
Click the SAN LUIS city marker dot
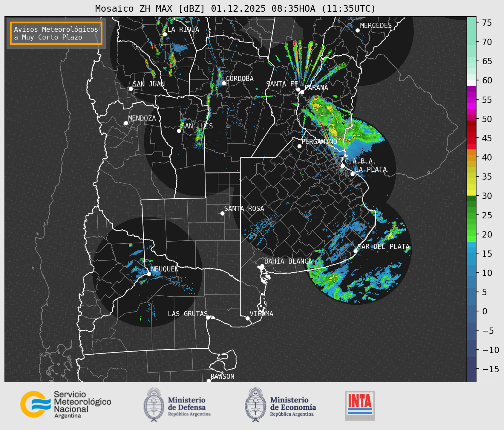tap(179, 131)
